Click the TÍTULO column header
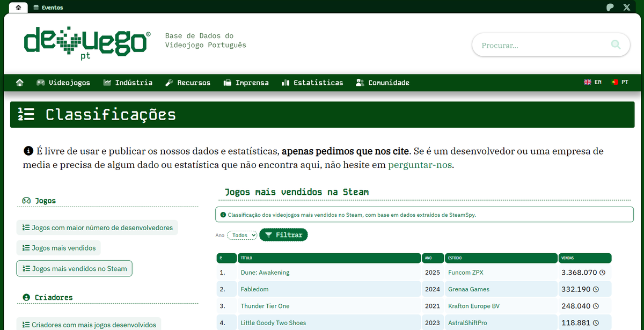 click(x=329, y=258)
